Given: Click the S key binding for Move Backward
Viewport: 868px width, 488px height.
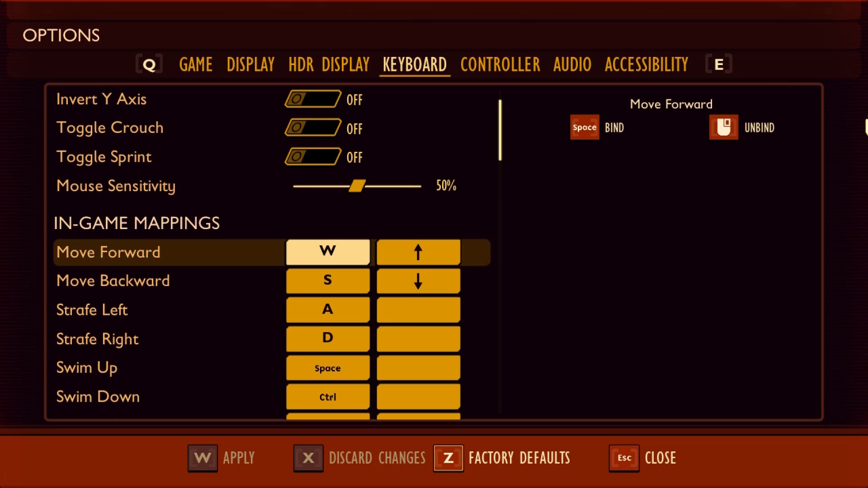Looking at the screenshot, I should [x=327, y=280].
